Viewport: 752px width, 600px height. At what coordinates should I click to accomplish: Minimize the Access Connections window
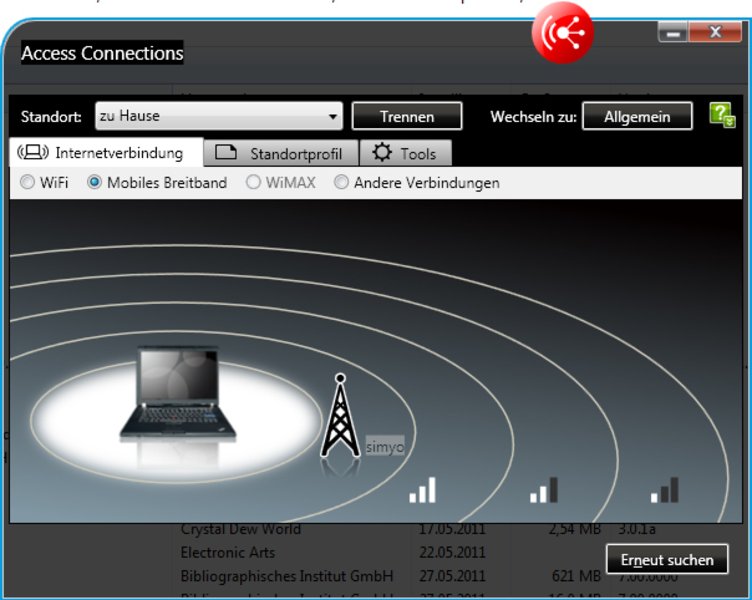673,33
